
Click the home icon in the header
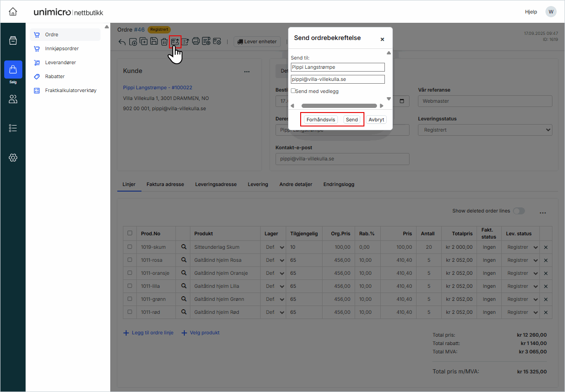click(x=13, y=12)
